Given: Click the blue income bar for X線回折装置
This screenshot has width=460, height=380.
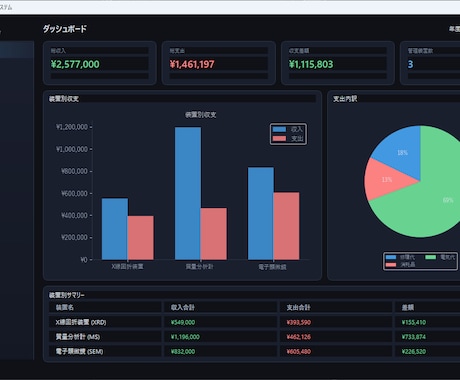Looking at the screenshot, I should pos(115,229).
